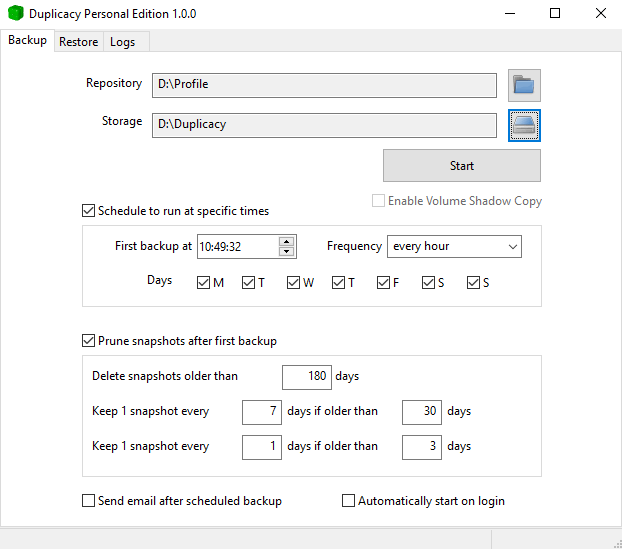Uncheck the Wednesday (W) day checkbox
Screen dimensions: 622x549
point(294,282)
